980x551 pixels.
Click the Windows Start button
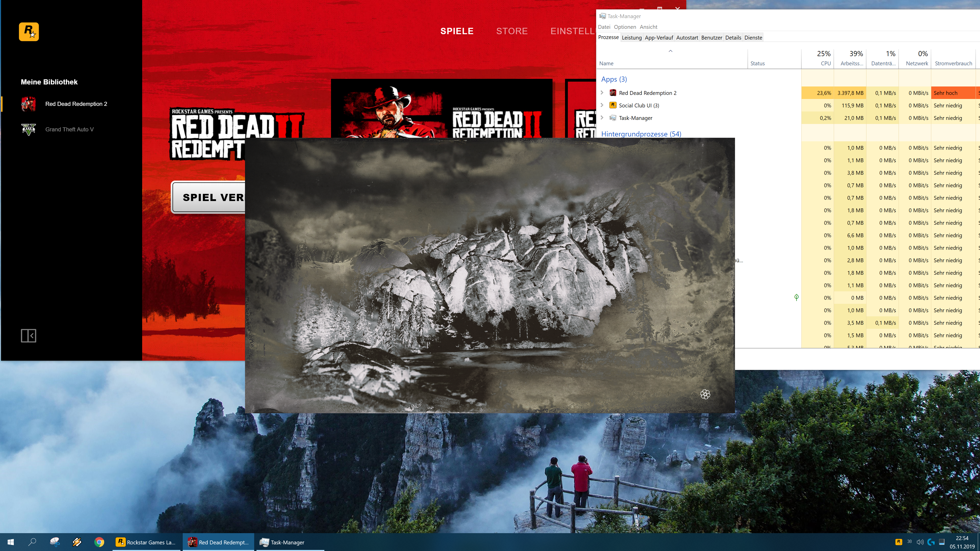pyautogui.click(x=11, y=542)
